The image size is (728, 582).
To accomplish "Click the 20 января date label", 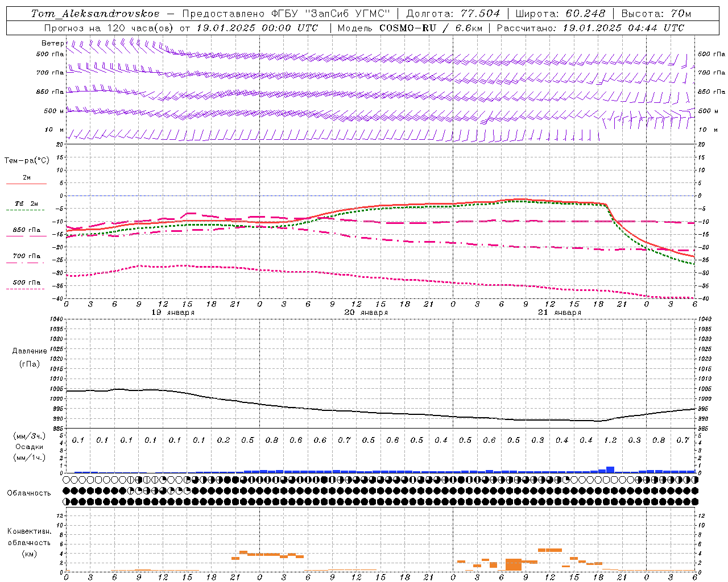I will coord(366,313).
